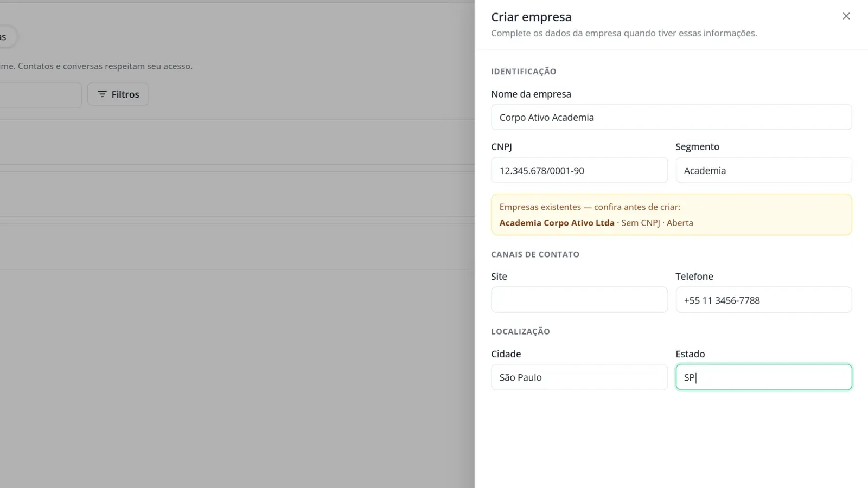Click the 'Complete os dados da empresa' subtitle
The image size is (868, 488).
[624, 33]
